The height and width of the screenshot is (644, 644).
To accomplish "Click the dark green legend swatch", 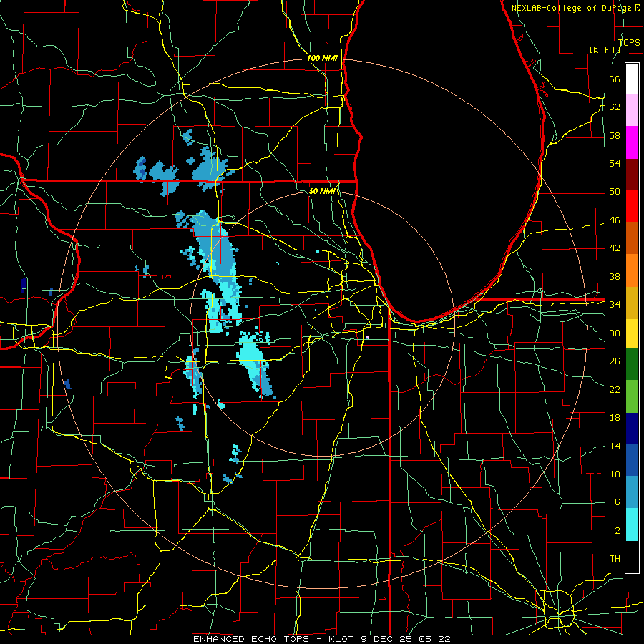I will pyautogui.click(x=632, y=364).
